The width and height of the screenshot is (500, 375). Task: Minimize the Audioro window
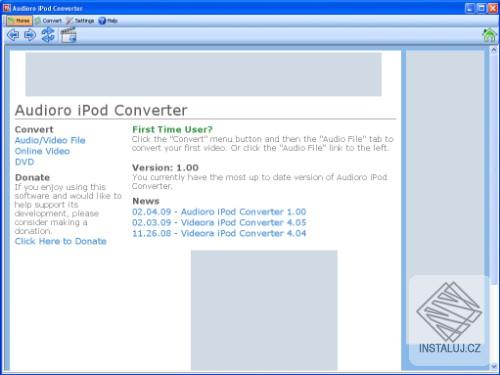coord(470,8)
